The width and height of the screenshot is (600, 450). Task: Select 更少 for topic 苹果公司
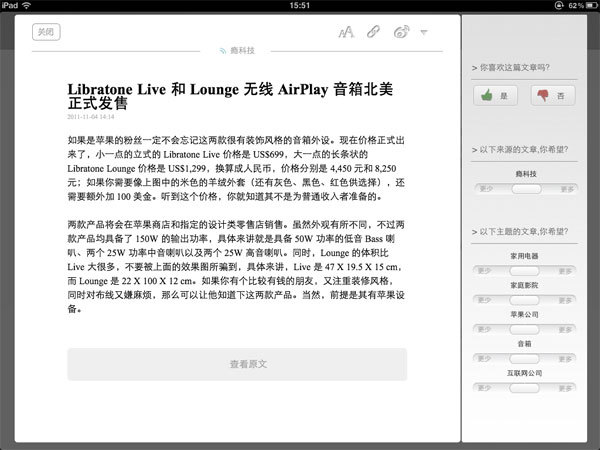[484, 329]
